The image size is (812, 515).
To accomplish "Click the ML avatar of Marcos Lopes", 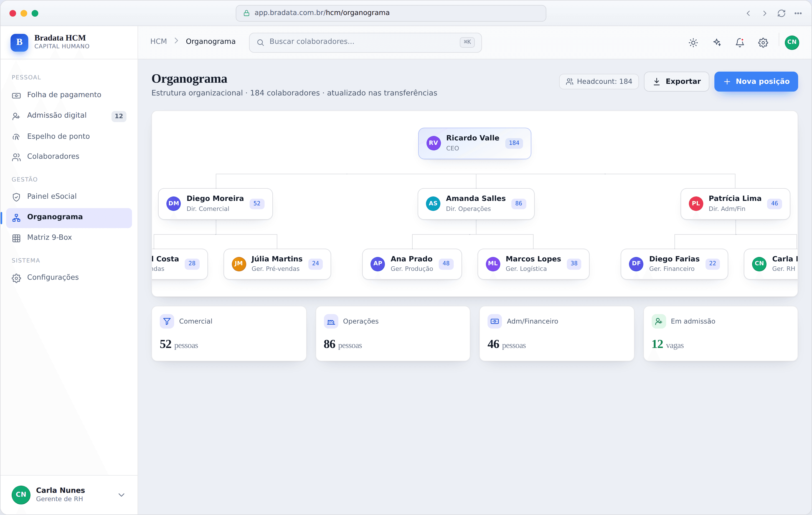I will coord(493,264).
